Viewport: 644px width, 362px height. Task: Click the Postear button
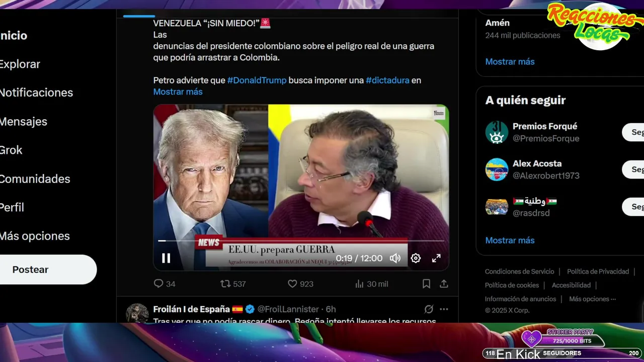pos(48,269)
